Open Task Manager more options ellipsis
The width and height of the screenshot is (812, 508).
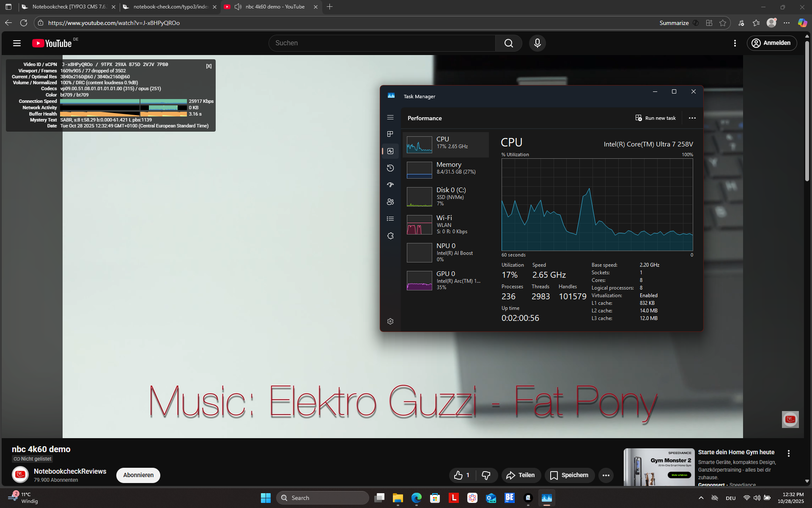click(x=692, y=118)
